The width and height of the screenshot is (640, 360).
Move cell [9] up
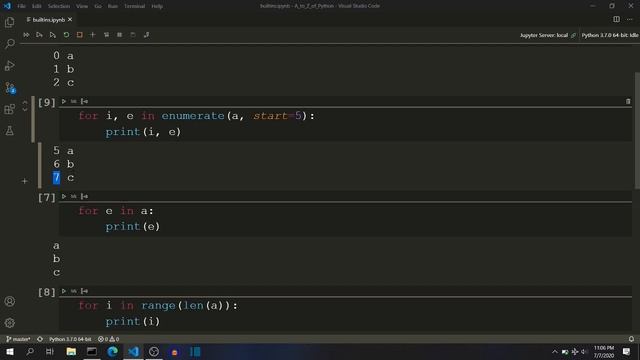tap(25, 102)
